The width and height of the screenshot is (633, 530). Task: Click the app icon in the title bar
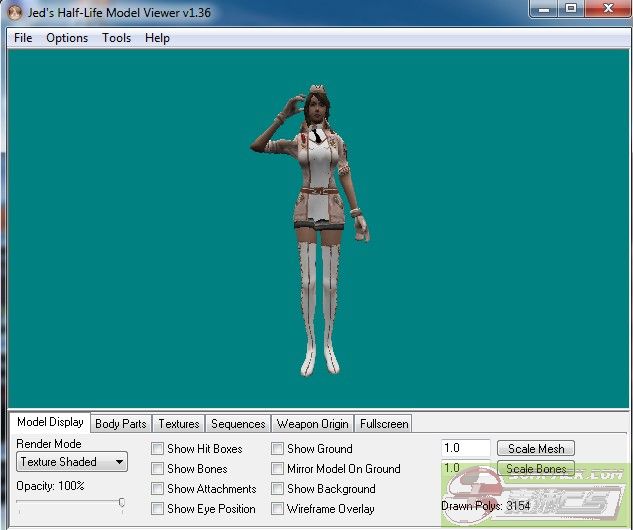point(14,13)
